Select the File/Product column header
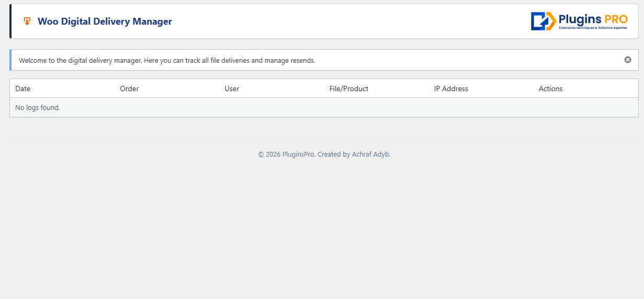 (x=349, y=88)
